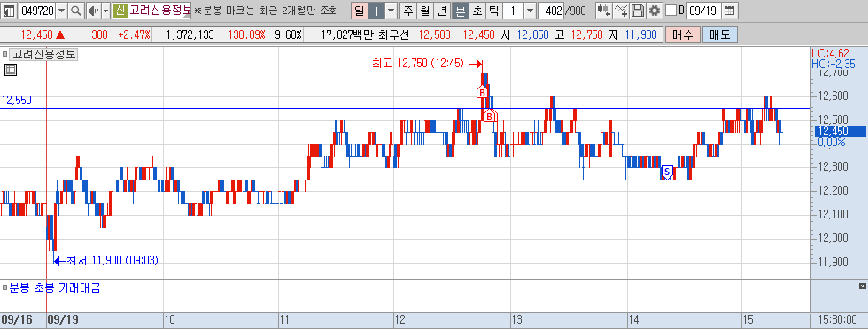This screenshot has height=329, width=868.
Task: Click the add candlestick chart icon
Action: [604, 11]
